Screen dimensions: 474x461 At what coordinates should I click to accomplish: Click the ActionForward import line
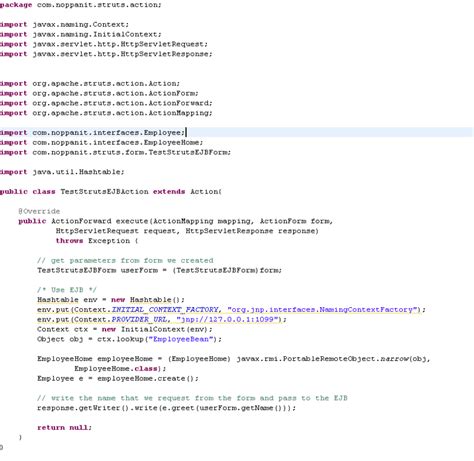coord(106,103)
